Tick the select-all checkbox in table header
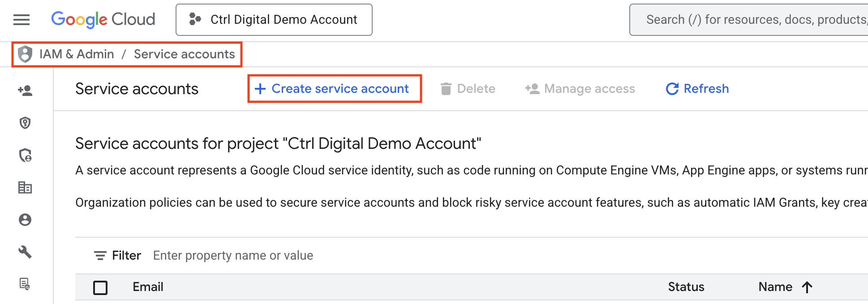Image resolution: width=868 pixels, height=304 pixels. tap(100, 287)
